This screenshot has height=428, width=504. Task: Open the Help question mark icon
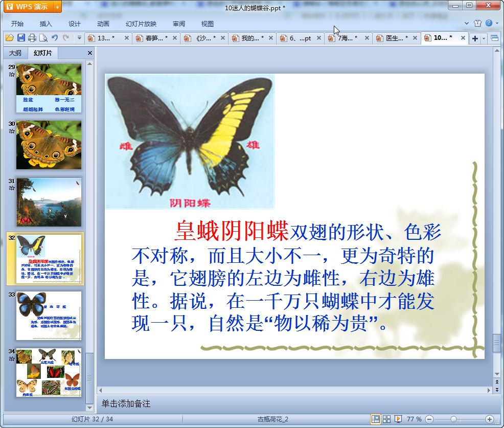point(489,23)
